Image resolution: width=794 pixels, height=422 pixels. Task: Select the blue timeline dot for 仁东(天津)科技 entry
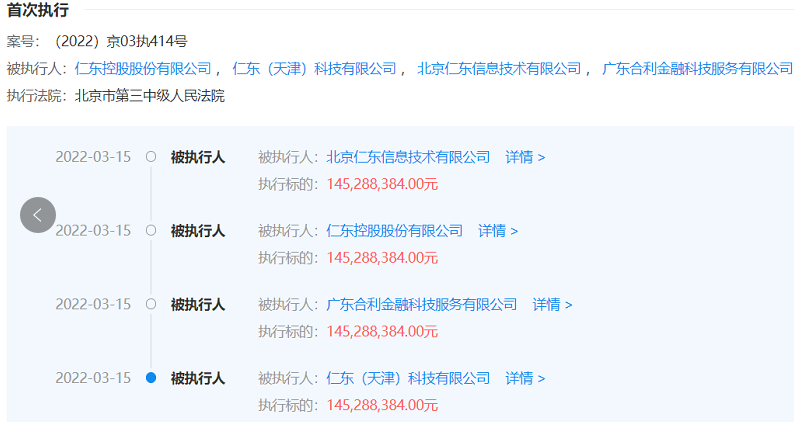(151, 377)
